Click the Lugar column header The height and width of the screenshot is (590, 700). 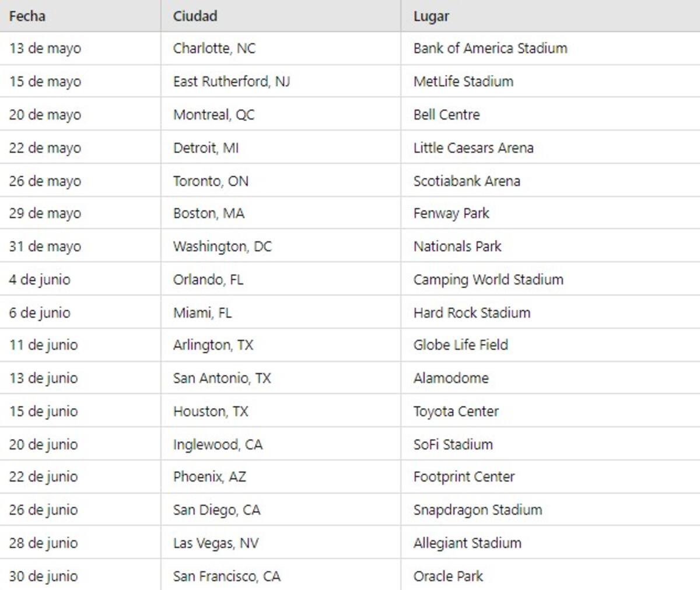431,16
